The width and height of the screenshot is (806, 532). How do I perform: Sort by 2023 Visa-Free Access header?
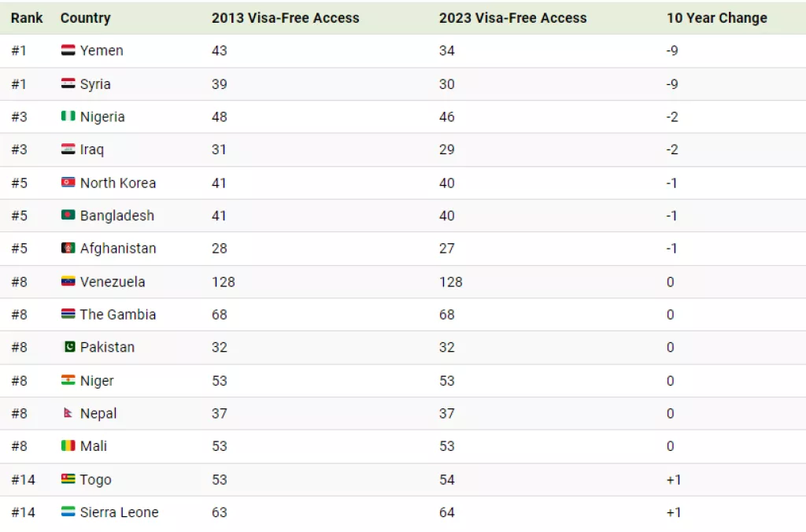(x=512, y=18)
